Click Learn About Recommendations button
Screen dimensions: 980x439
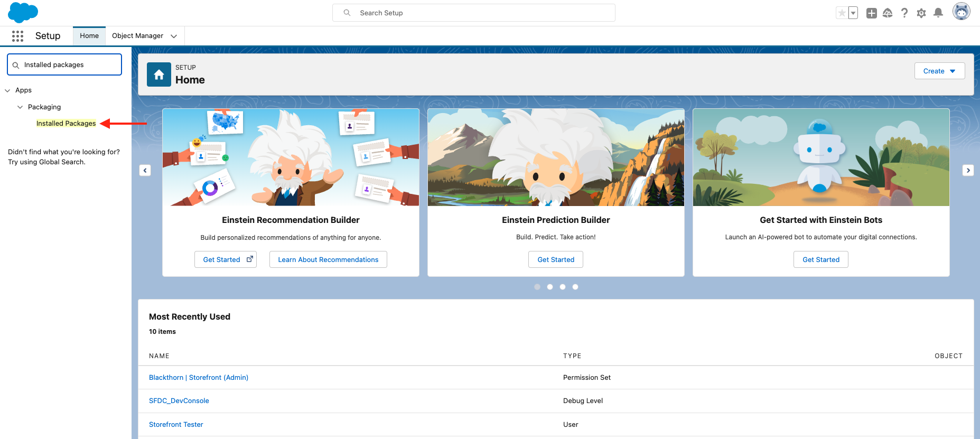(x=328, y=259)
